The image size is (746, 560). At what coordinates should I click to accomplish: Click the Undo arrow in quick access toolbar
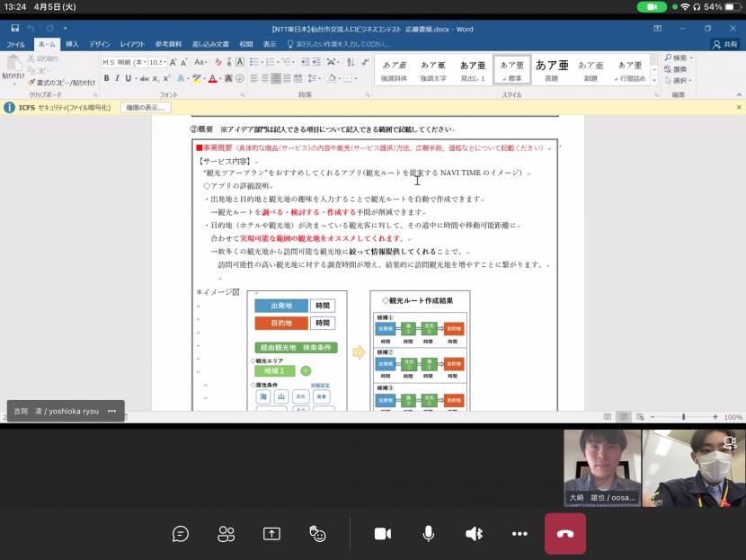[x=31, y=28]
